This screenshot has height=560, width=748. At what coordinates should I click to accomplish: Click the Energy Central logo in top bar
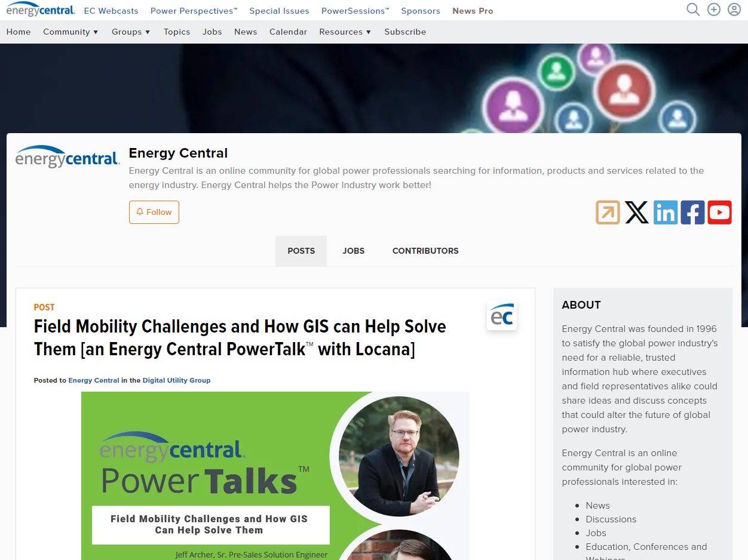click(x=41, y=10)
